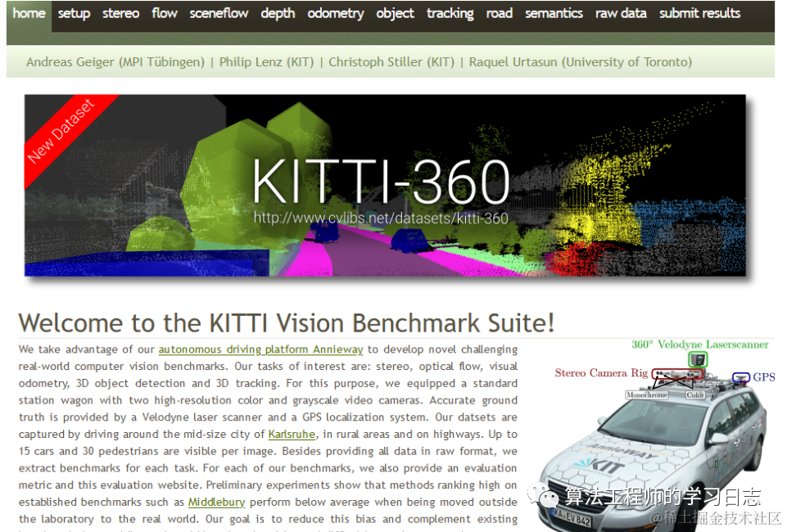Open the raw data page
The image size is (787, 532).
621,14
